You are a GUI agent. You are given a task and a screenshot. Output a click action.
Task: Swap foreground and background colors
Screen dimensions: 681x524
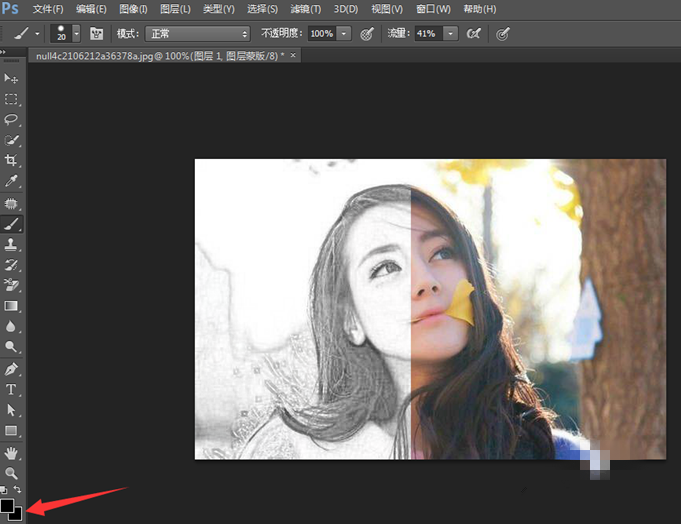18,489
